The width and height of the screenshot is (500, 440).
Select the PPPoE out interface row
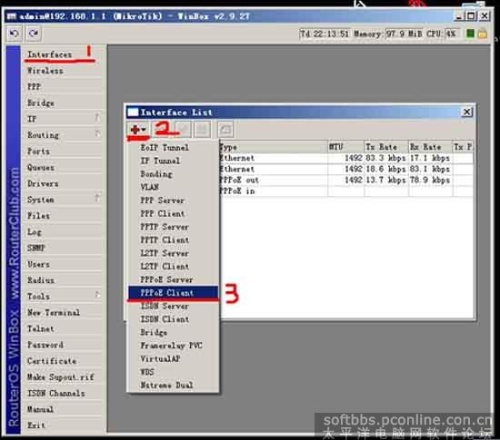[x=346, y=180]
